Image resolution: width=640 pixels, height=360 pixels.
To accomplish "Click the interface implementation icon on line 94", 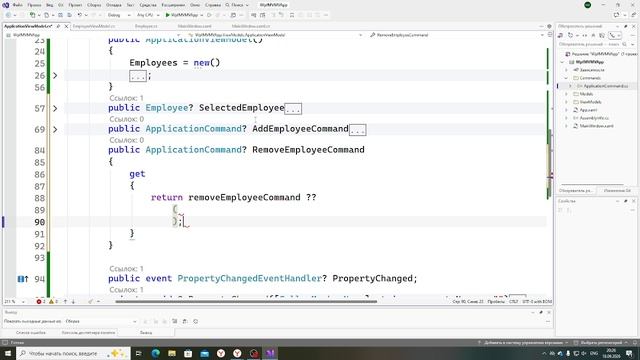I will [x=23, y=279].
